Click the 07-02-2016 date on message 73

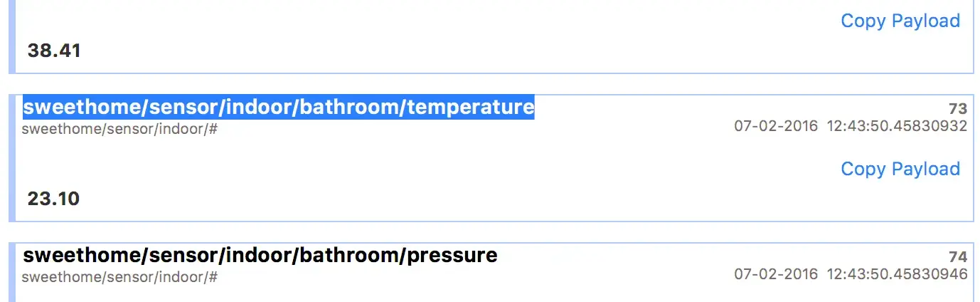pos(776,126)
